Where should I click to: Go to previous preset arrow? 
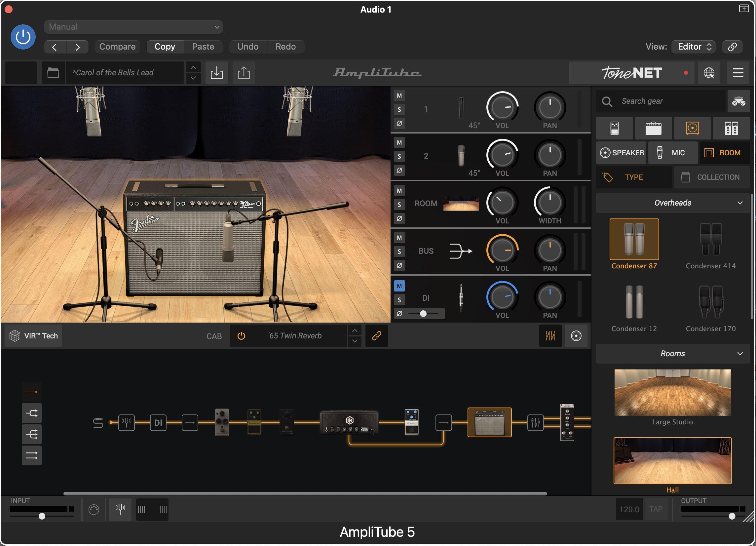click(x=55, y=47)
